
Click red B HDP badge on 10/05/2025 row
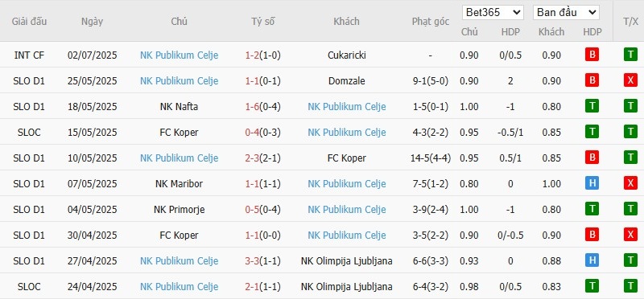coord(592,158)
